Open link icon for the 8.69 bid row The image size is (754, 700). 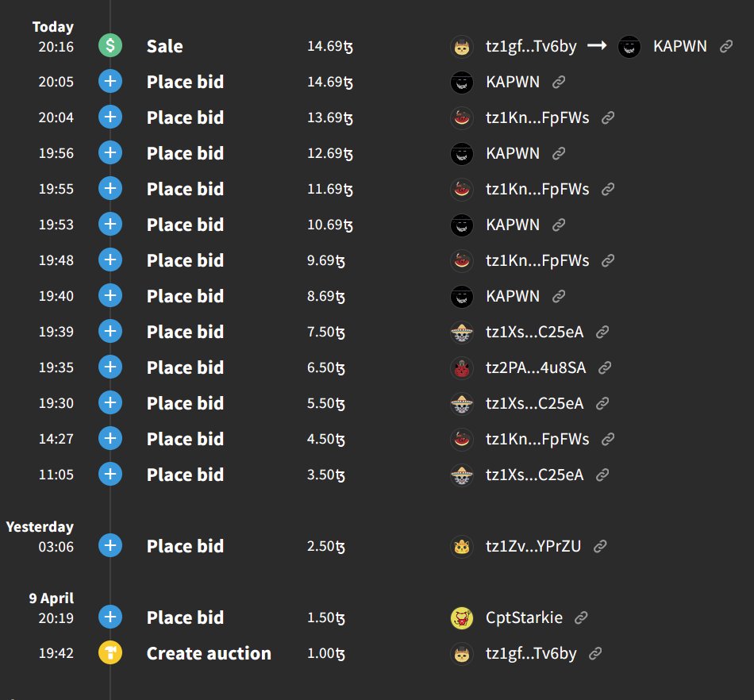point(558,296)
